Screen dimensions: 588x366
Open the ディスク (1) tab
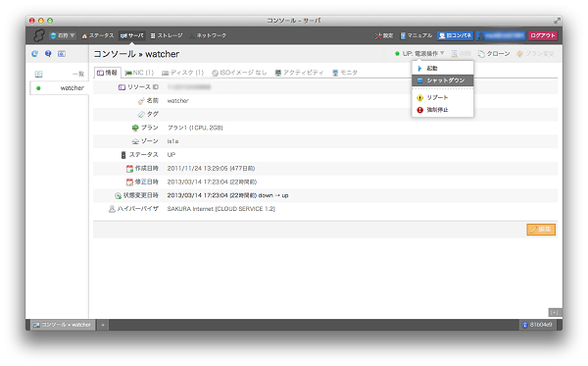click(182, 73)
